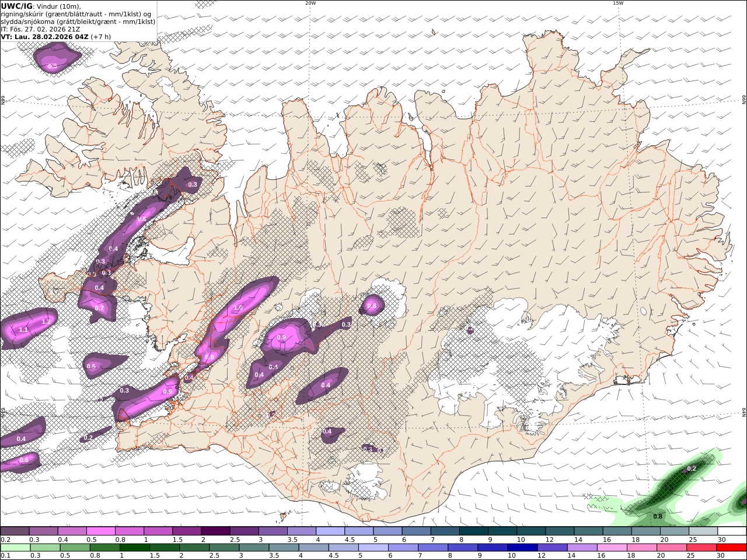Click the light pink rain swatch above 16
This screenshot has width=747, height=560.
point(611,548)
